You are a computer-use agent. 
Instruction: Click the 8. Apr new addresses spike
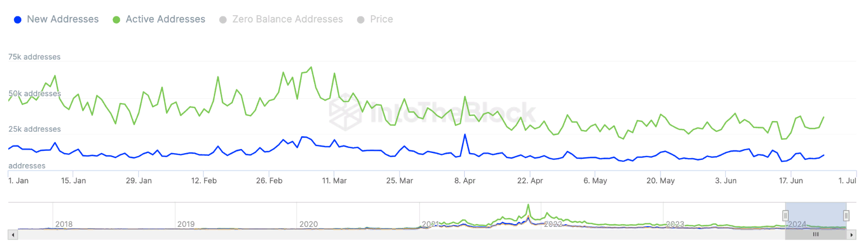[465, 135]
